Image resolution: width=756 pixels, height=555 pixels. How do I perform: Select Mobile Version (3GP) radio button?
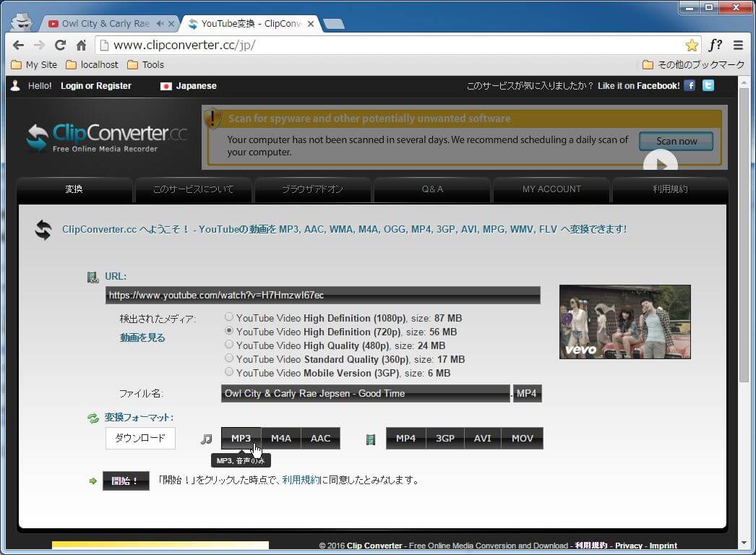pyautogui.click(x=229, y=372)
